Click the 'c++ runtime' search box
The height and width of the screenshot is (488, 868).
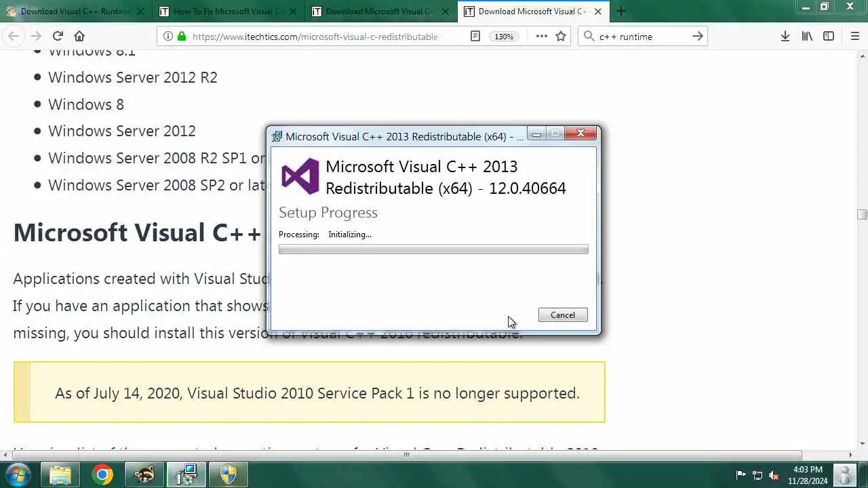pos(641,37)
